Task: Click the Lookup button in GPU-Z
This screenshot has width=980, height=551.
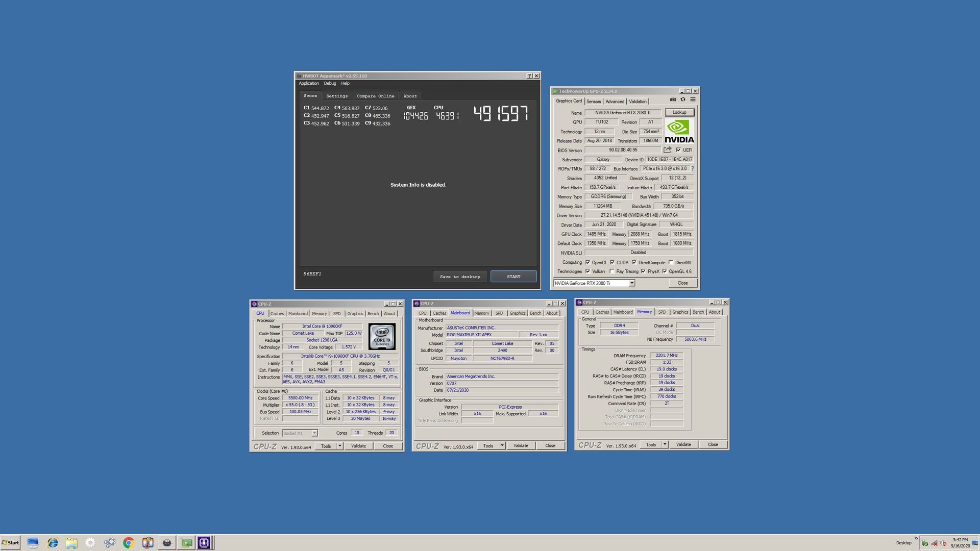Action: pos(679,112)
